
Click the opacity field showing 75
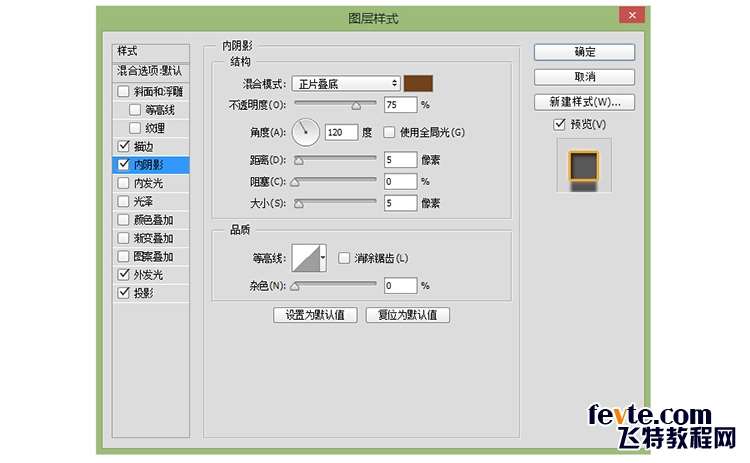point(400,105)
